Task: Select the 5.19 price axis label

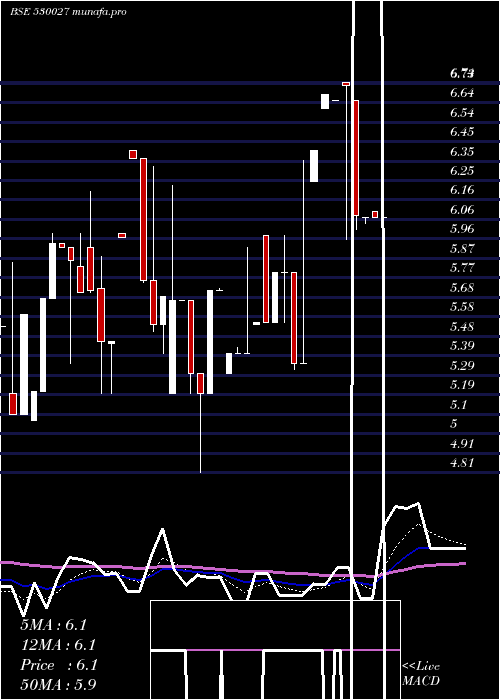Action: (x=462, y=384)
